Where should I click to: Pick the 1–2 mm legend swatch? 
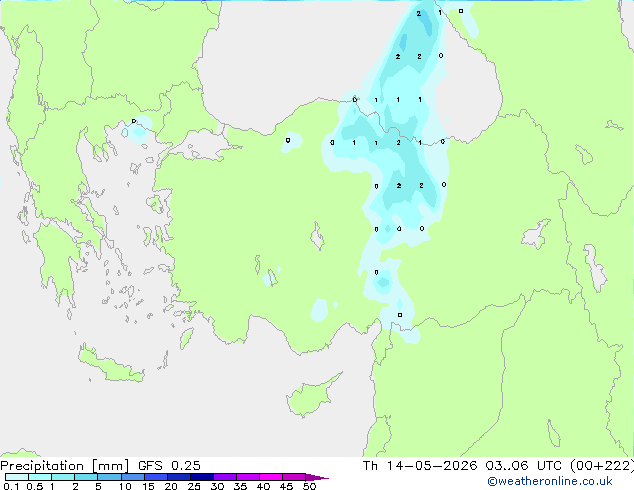click(63, 477)
